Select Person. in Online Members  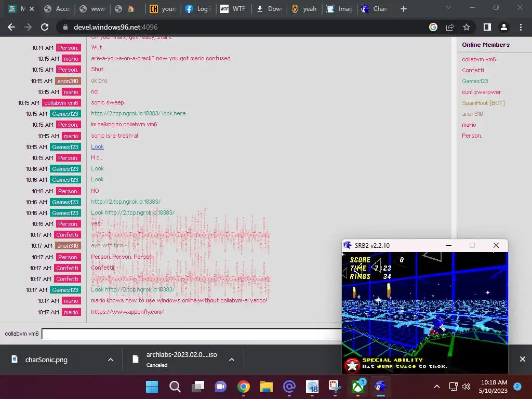point(472,136)
